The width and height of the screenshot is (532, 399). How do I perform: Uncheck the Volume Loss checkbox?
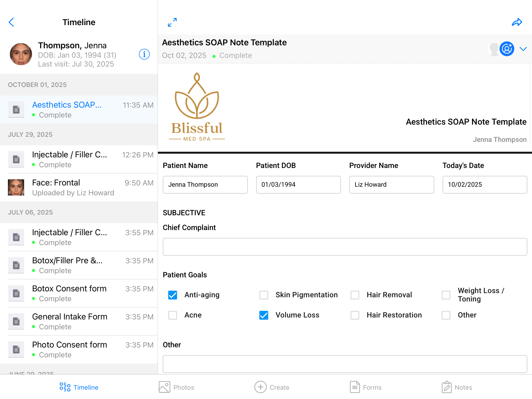point(264,315)
